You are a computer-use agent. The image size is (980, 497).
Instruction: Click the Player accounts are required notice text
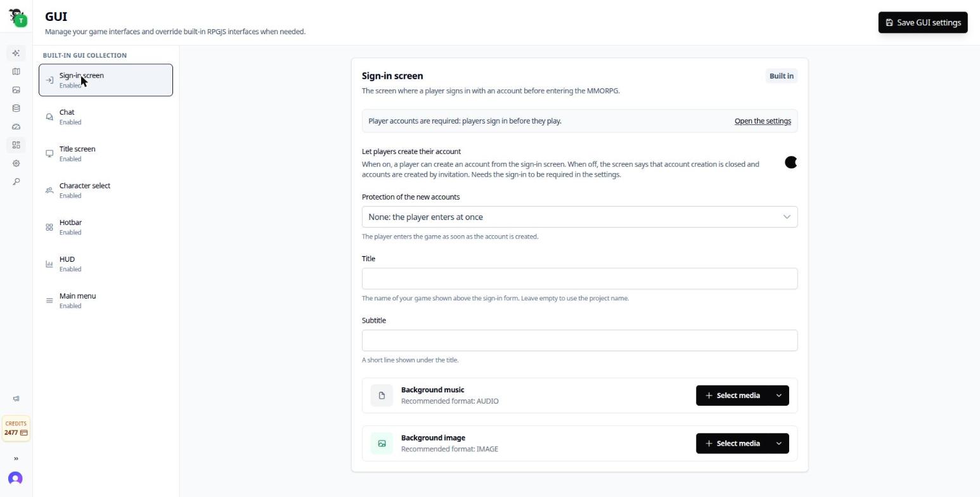click(465, 121)
